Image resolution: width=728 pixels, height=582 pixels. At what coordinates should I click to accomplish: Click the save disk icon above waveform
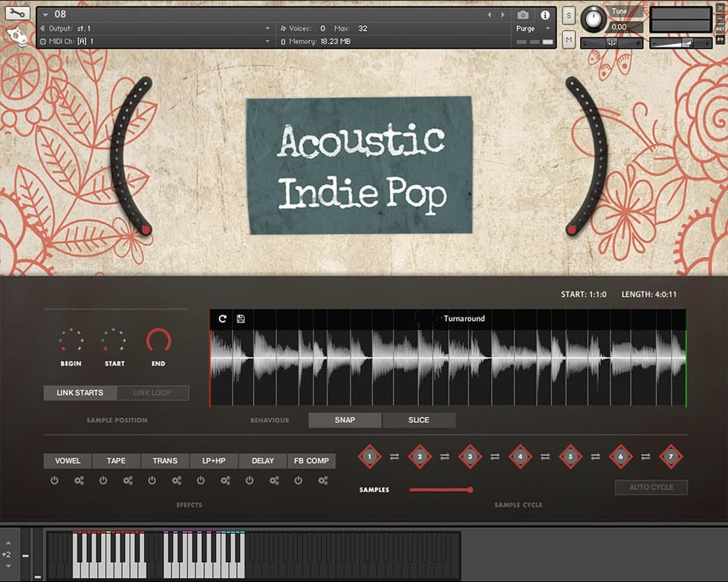[241, 318]
